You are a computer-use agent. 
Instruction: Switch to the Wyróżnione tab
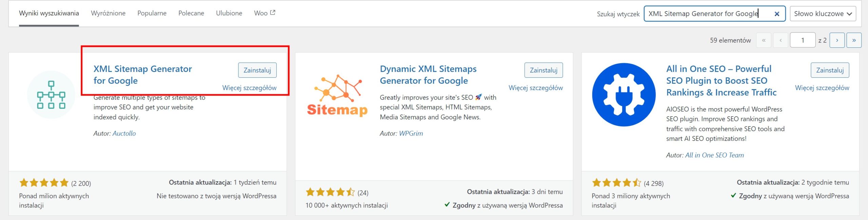108,13
